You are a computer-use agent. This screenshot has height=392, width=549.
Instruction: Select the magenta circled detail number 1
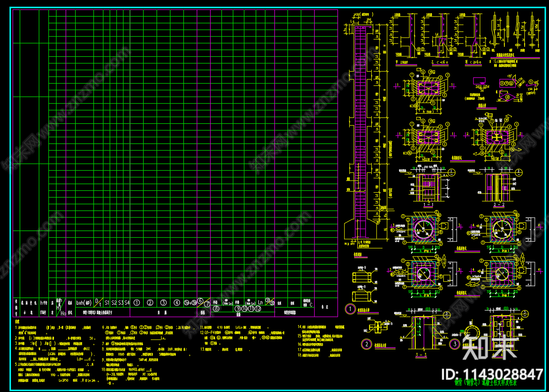click(350, 309)
